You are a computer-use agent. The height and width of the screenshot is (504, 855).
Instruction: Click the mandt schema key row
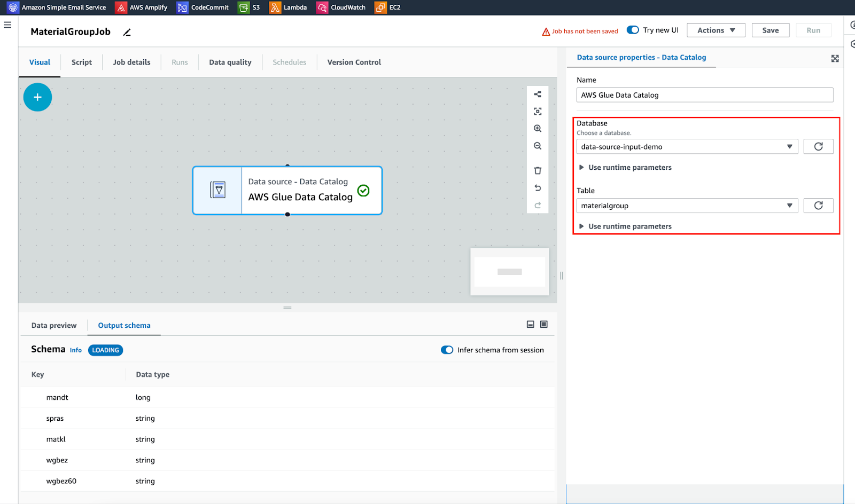(287, 397)
